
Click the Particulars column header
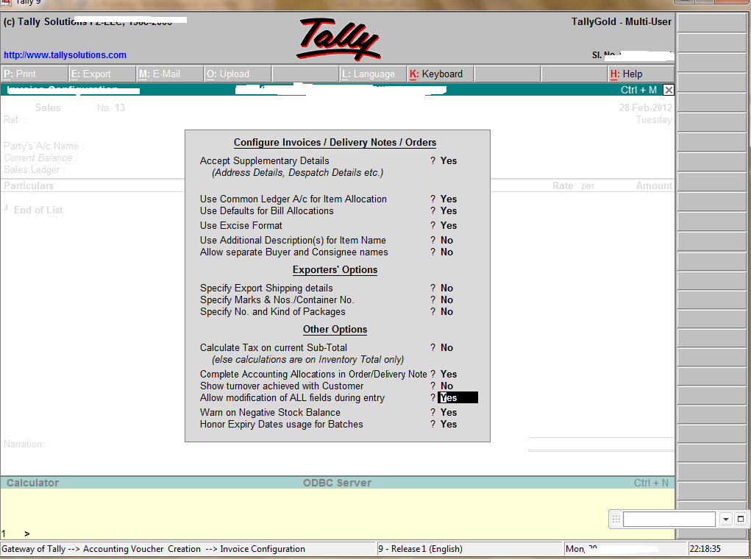coord(29,186)
